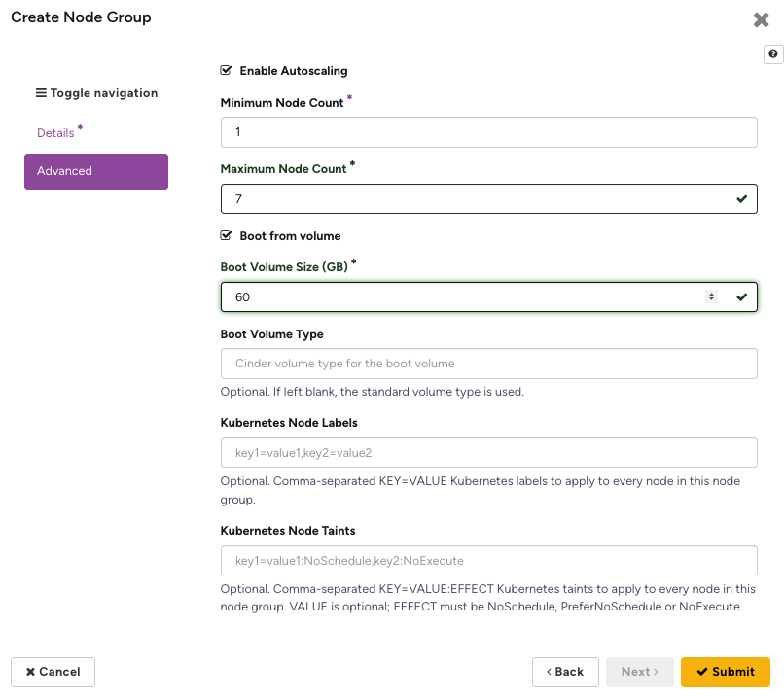Focus the Maximum Node Count field

point(488,199)
